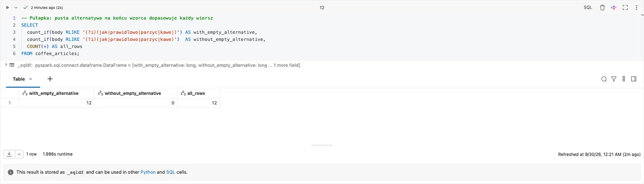Click the 1.986s runtime text

click(x=58, y=154)
